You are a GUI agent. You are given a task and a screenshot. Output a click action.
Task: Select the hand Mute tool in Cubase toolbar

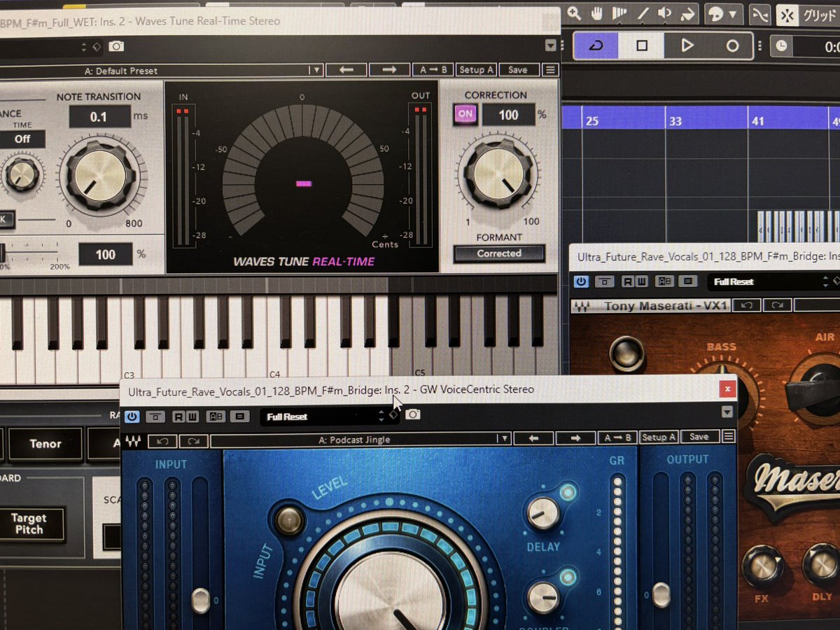597,13
